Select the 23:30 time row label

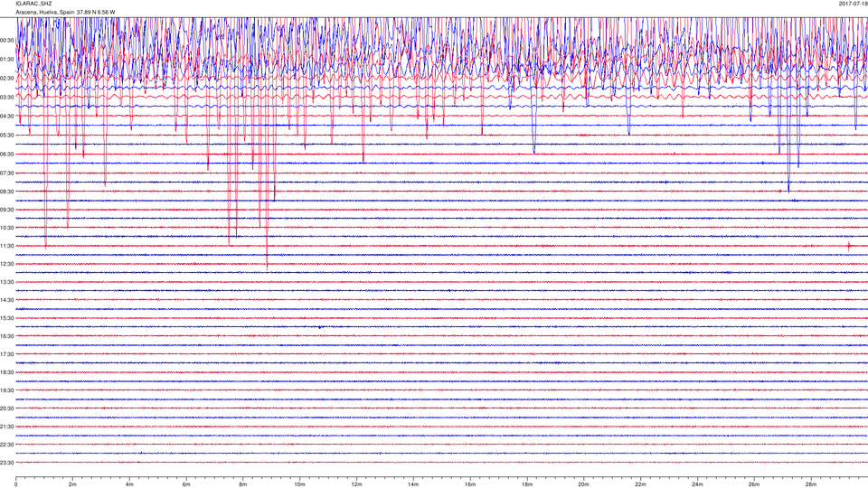coord(6,463)
